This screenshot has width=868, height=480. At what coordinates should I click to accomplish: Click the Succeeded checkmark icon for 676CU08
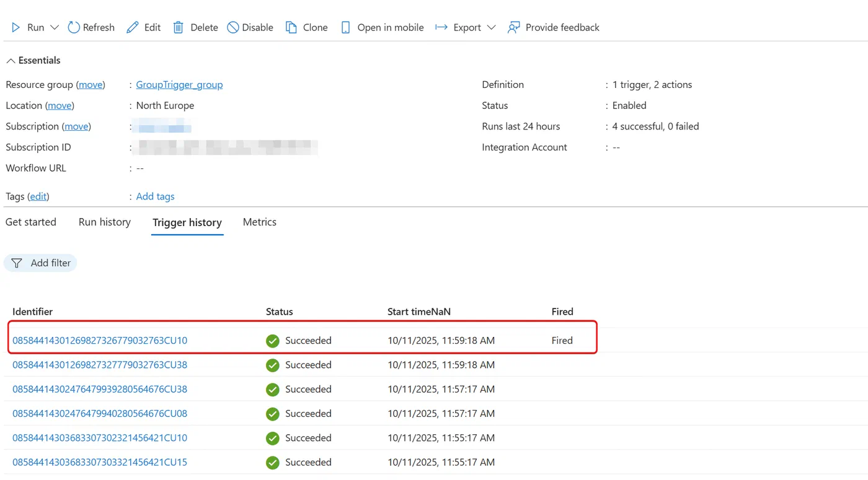click(273, 414)
